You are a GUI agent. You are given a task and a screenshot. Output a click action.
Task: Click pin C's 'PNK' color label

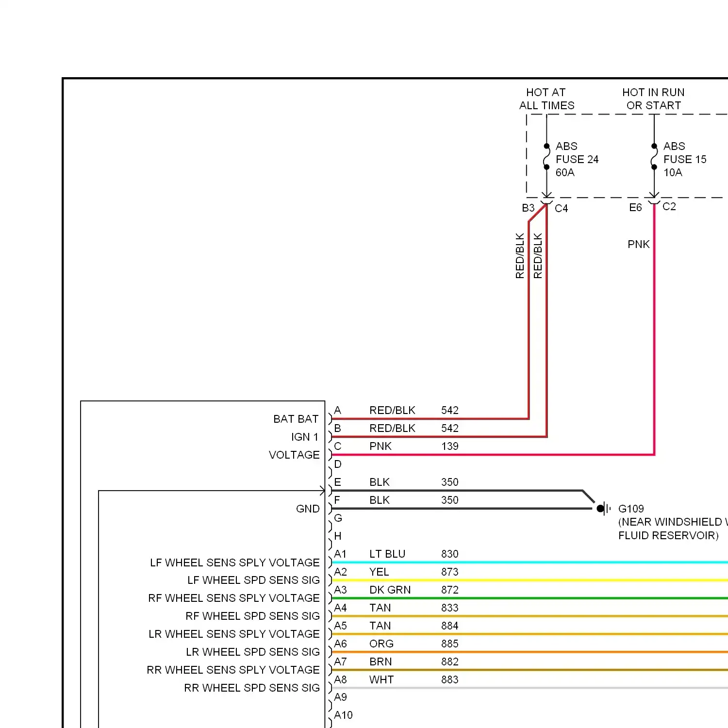380,446
